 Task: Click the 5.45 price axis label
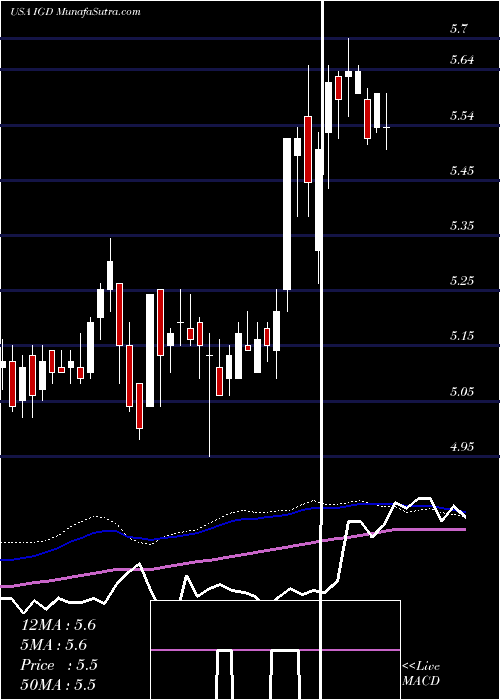(x=461, y=171)
